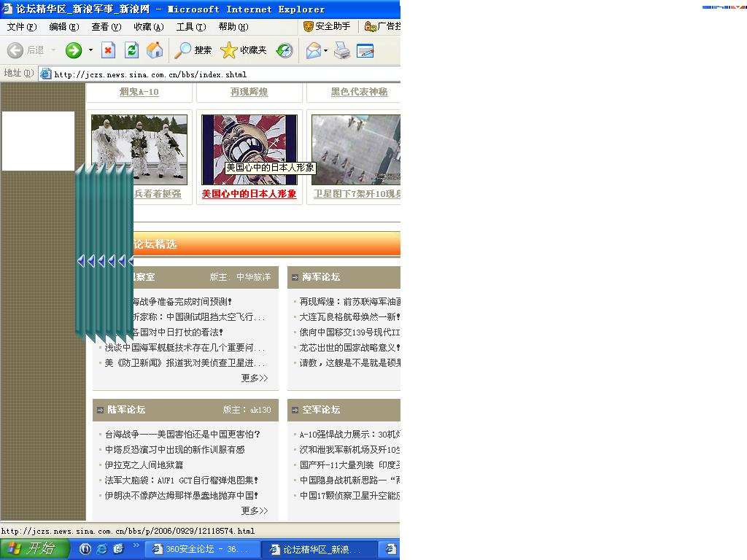This screenshot has width=747, height=560.
Task: Expand the quick launch chevron
Action: click(136, 545)
